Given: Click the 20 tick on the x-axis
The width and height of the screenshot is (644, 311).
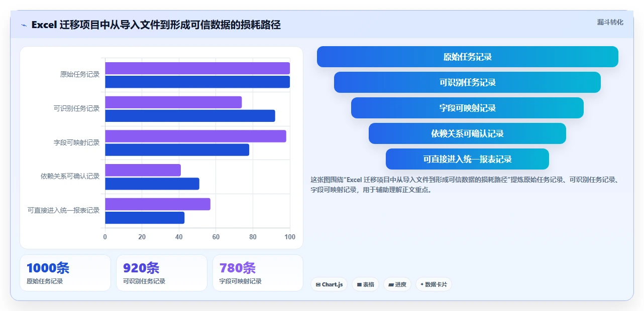Looking at the screenshot, I should point(142,237).
